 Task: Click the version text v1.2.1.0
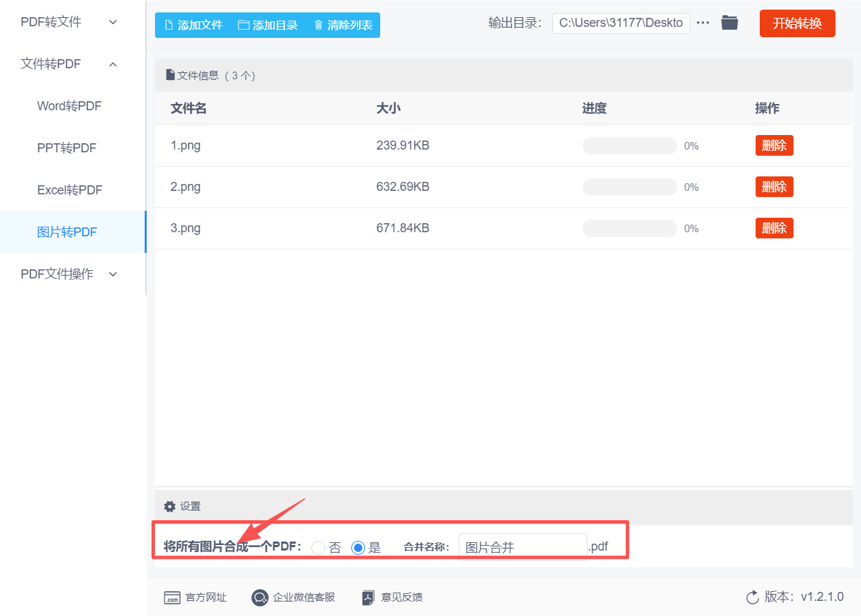pyautogui.click(x=822, y=597)
